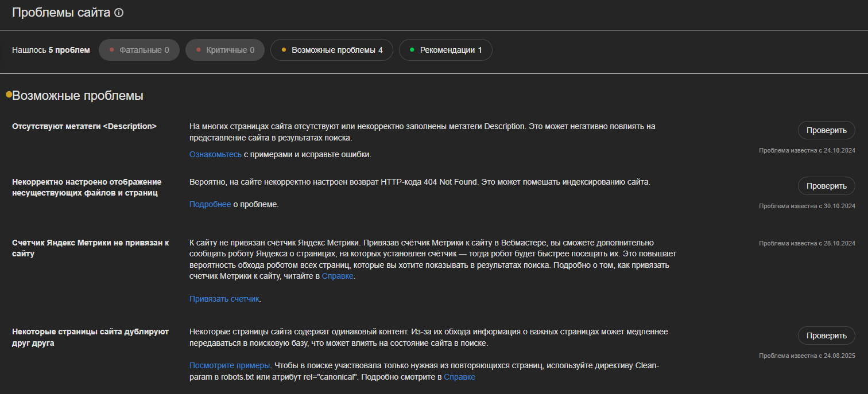The image size is (868, 394).
Task: Filter by Возможные проблемы 4
Action: click(331, 50)
